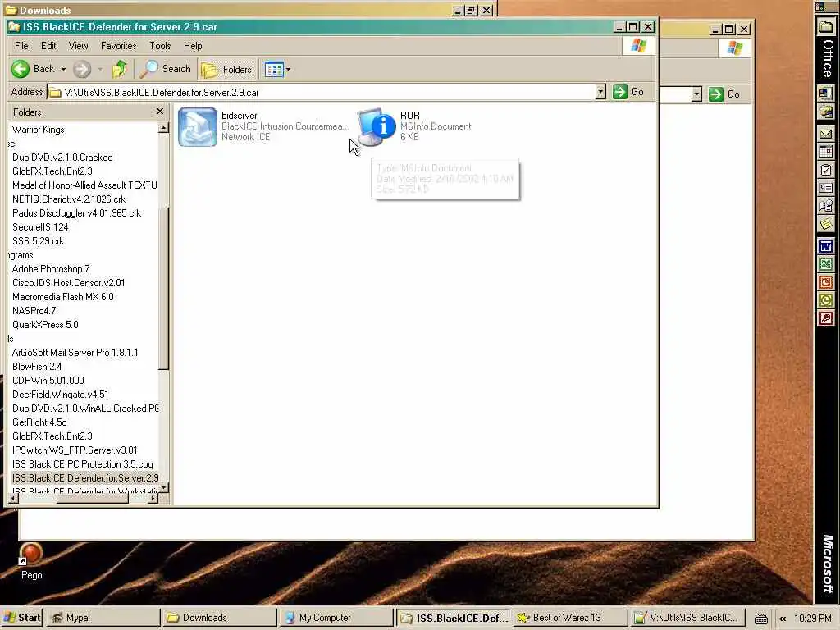The height and width of the screenshot is (630, 840).
Task: Open the Back history dropdown arrow
Action: coord(63,69)
